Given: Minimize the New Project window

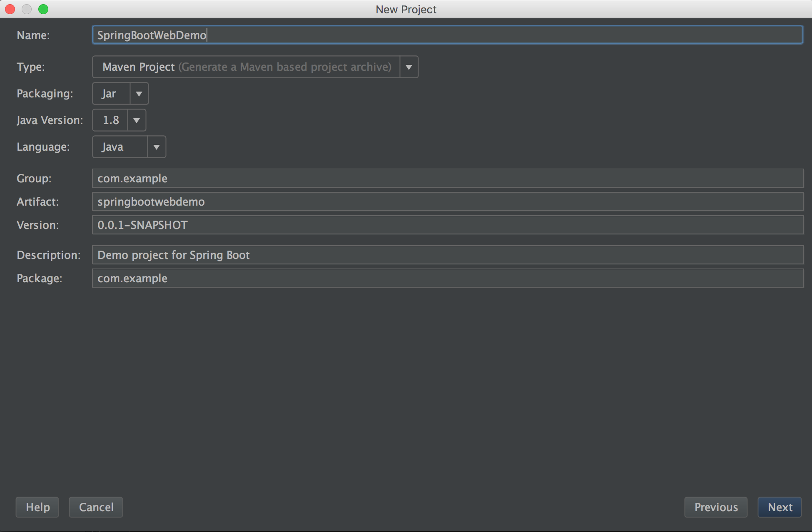Looking at the screenshot, I should pyautogui.click(x=27, y=9).
